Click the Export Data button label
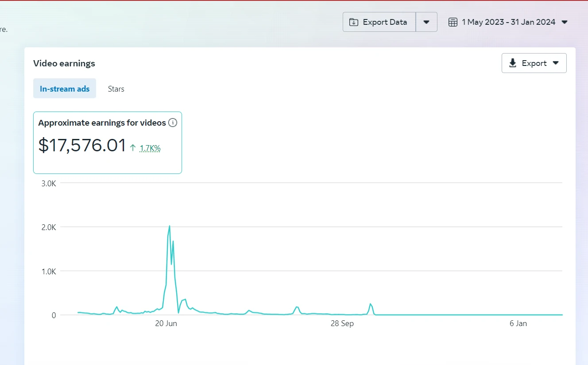The width and height of the screenshot is (588, 365). click(x=385, y=22)
